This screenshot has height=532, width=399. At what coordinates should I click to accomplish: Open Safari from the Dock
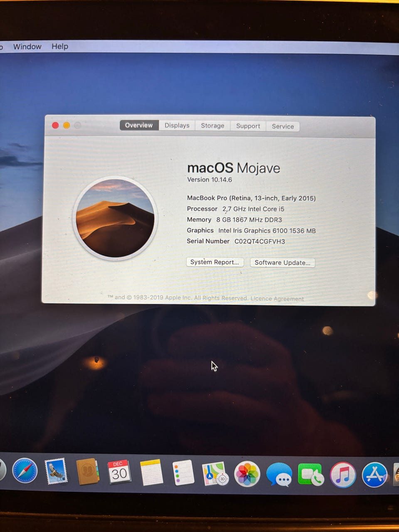point(25,471)
